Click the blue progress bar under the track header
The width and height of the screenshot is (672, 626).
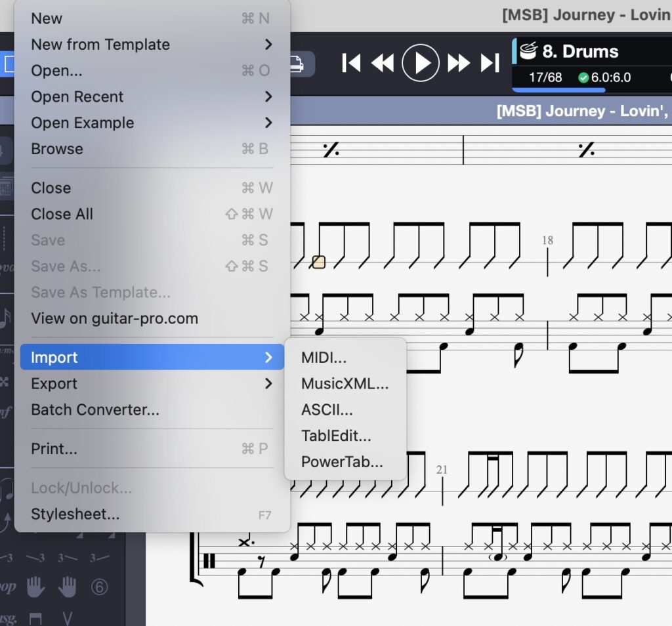[559, 90]
